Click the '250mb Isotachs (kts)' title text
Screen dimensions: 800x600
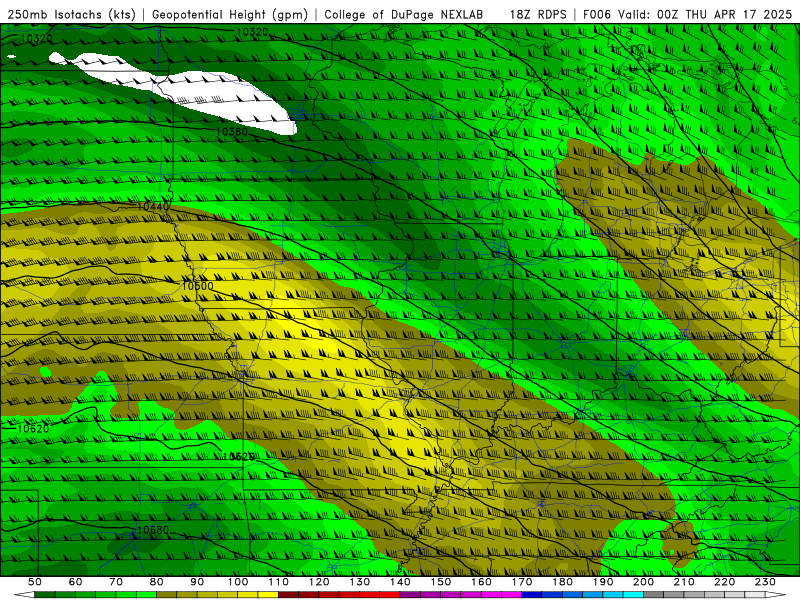[71, 14]
